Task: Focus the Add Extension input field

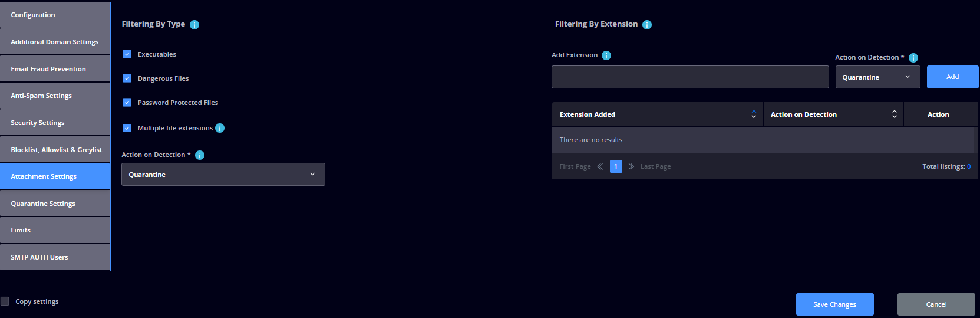Action: click(690, 77)
